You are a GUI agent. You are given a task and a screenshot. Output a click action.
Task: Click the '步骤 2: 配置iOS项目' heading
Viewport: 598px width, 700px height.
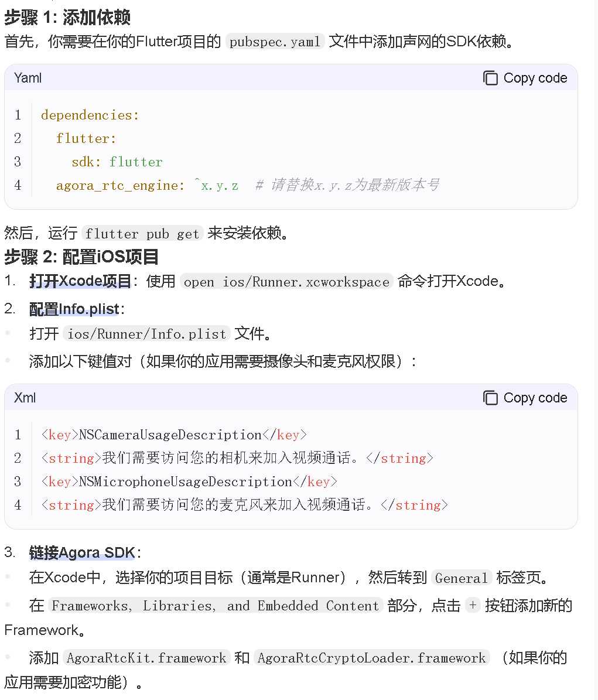tap(81, 257)
